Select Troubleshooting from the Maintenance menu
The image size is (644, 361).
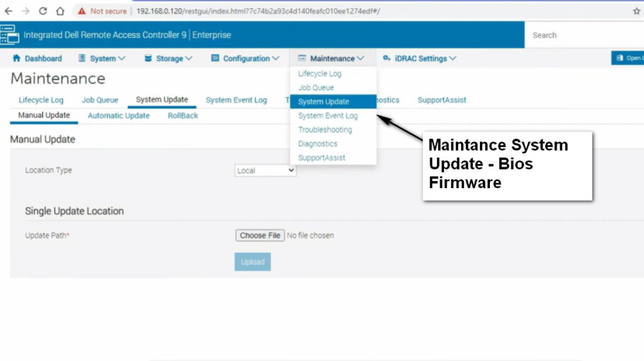(x=325, y=130)
